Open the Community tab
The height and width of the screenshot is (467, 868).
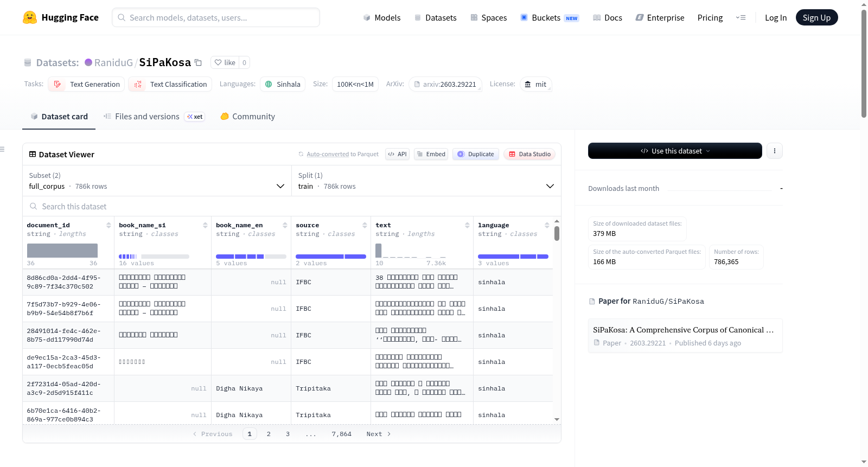point(248,117)
